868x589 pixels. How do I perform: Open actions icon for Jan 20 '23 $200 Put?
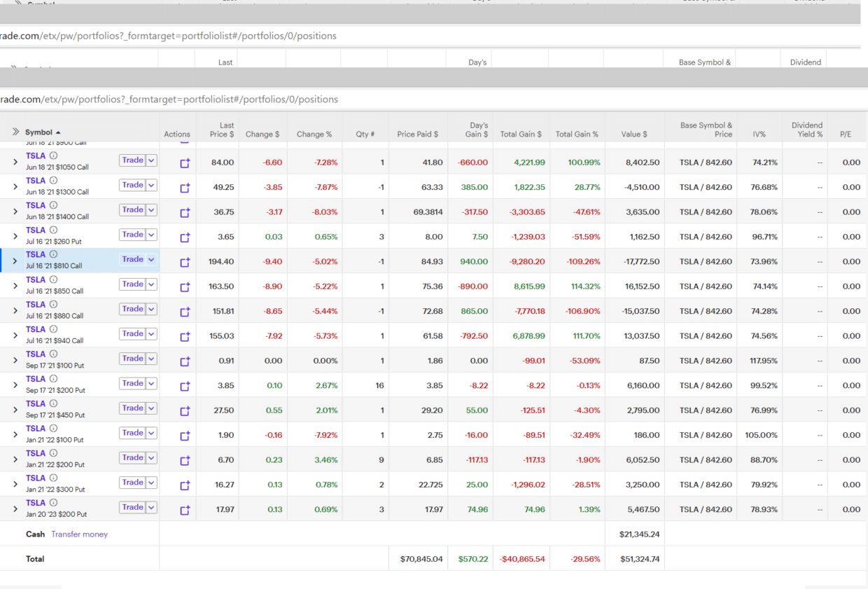tap(185, 510)
